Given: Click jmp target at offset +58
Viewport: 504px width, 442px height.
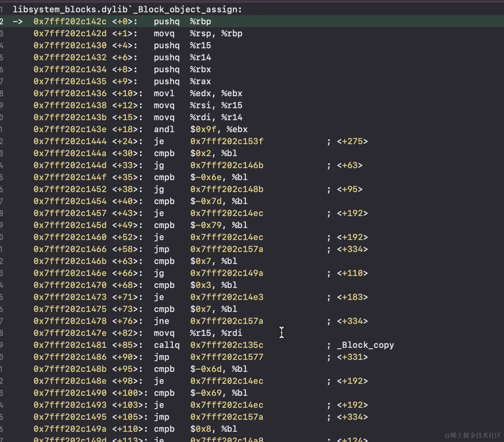Looking at the screenshot, I should point(227,249).
